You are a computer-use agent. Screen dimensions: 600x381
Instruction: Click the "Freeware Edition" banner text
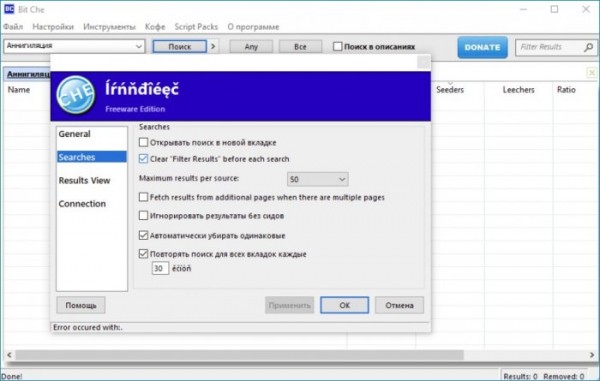point(135,109)
